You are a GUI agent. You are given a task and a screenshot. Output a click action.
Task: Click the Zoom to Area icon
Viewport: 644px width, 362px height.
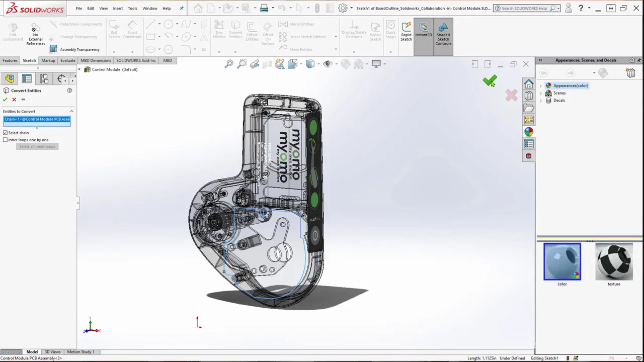point(242,64)
